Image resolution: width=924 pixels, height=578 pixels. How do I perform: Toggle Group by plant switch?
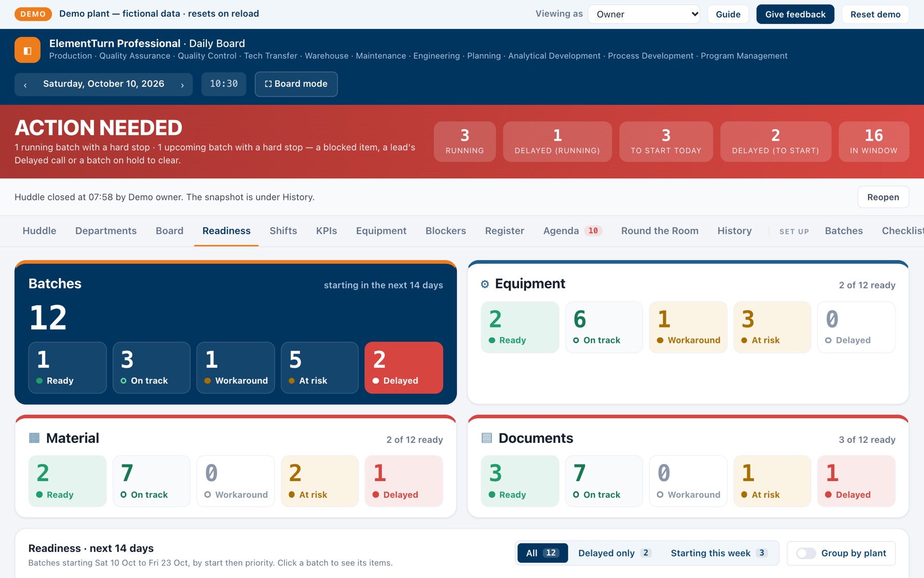[806, 553]
